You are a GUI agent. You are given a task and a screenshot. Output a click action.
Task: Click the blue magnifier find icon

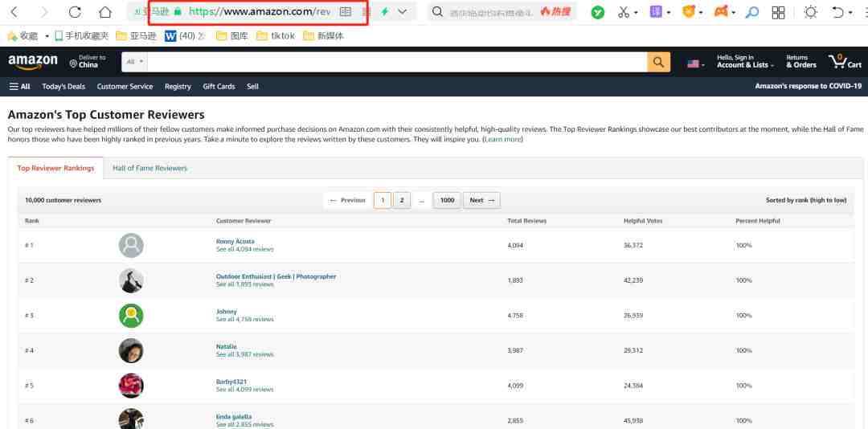751,12
